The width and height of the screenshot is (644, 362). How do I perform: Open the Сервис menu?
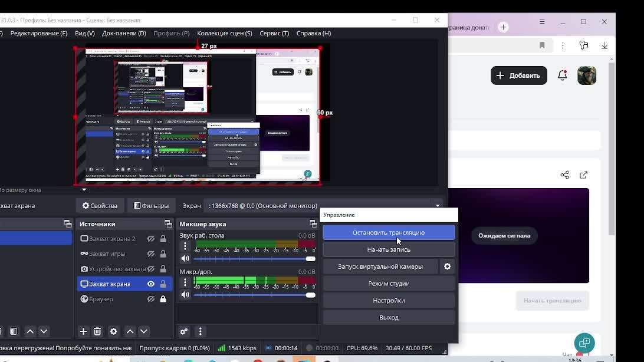pyautogui.click(x=274, y=33)
